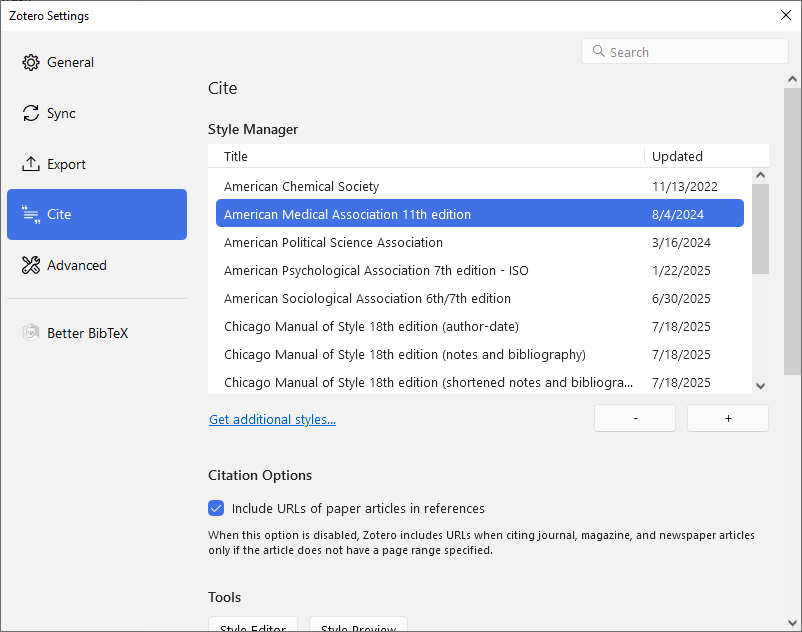Open the Advanced pane
The width and height of the screenshot is (802, 632).
pyautogui.click(x=97, y=265)
